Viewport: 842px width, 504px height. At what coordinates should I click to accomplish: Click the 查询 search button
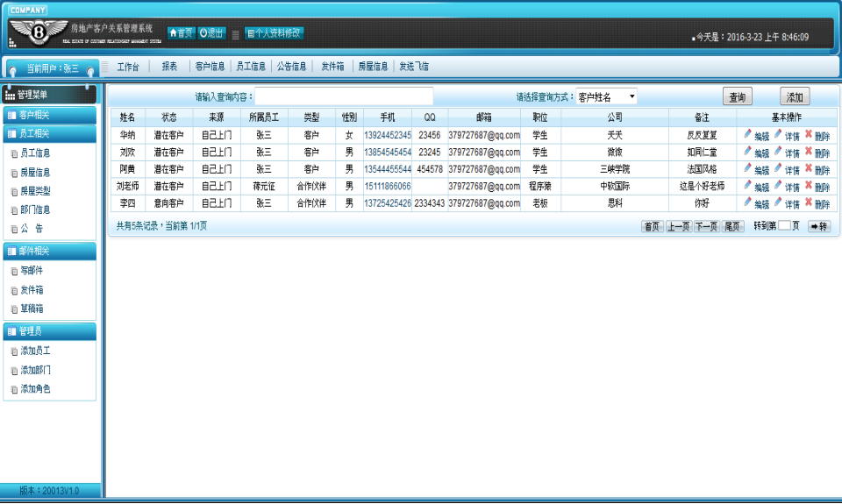[x=737, y=97]
